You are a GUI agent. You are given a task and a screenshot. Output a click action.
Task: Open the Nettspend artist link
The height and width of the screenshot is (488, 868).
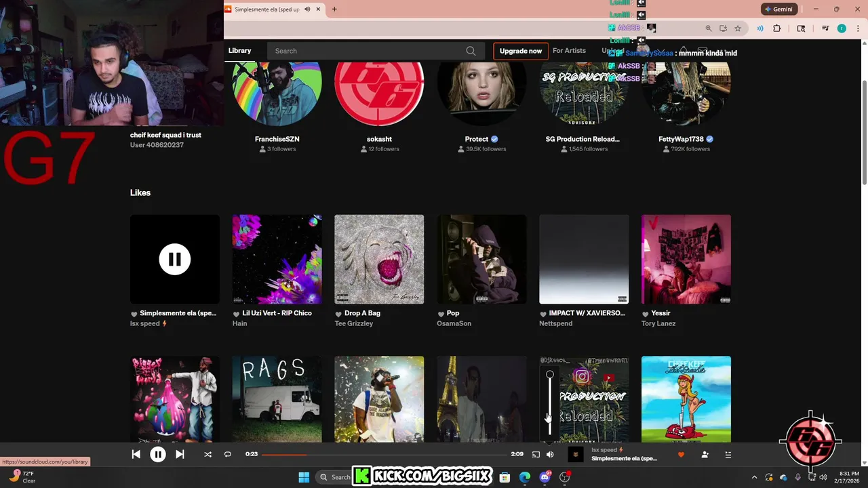[556, 323]
